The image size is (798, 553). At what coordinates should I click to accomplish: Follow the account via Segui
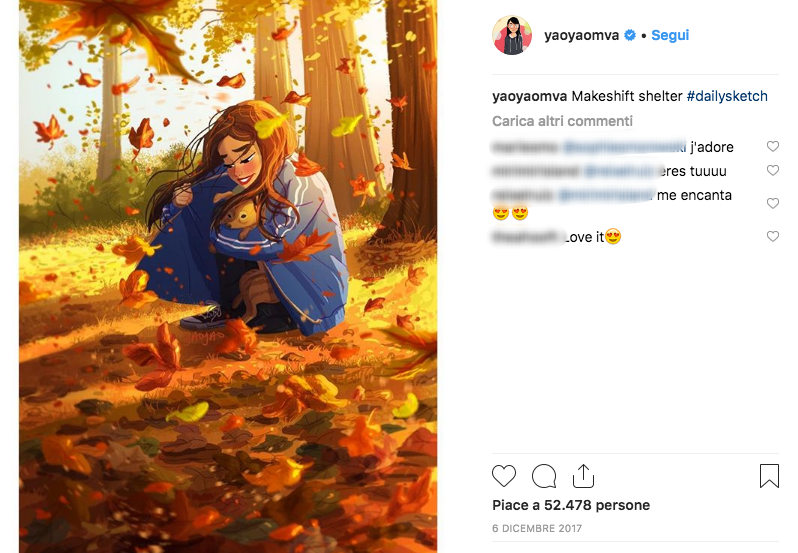(670, 35)
